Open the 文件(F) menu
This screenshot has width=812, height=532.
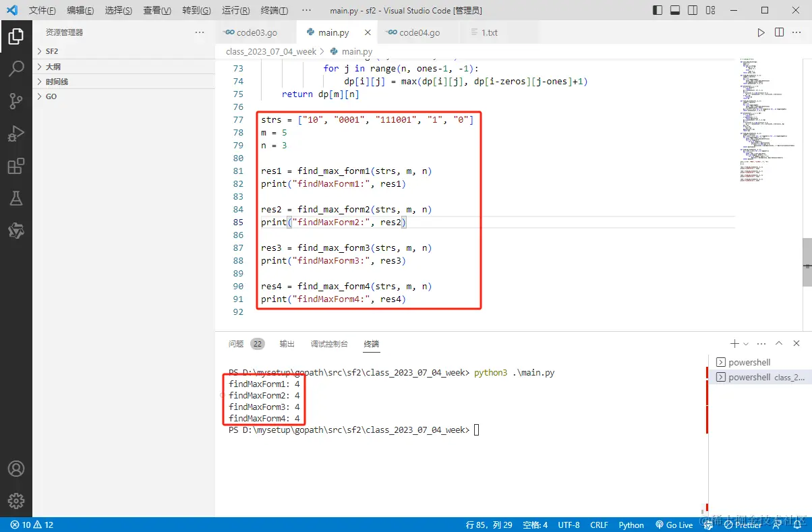point(42,11)
